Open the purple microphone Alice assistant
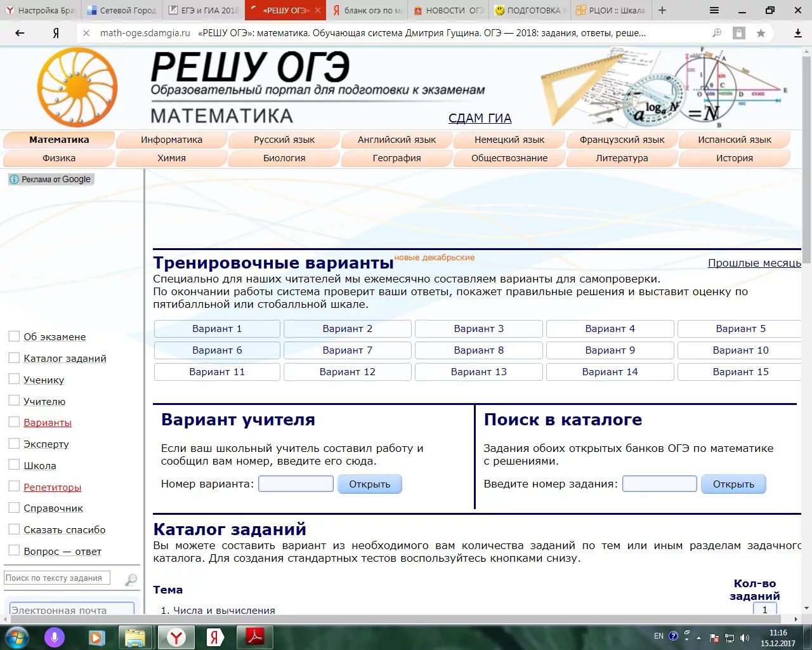Image resolution: width=812 pixels, height=650 pixels. click(55, 637)
